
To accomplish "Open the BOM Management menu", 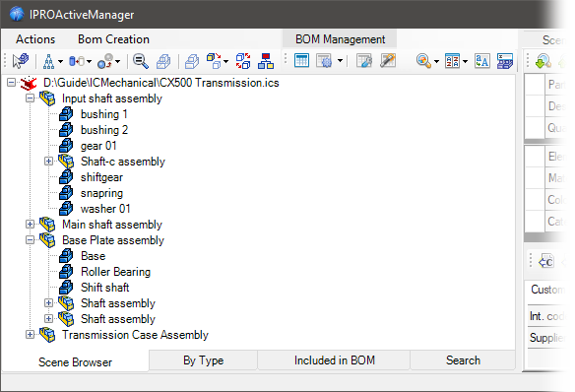I will pos(340,39).
